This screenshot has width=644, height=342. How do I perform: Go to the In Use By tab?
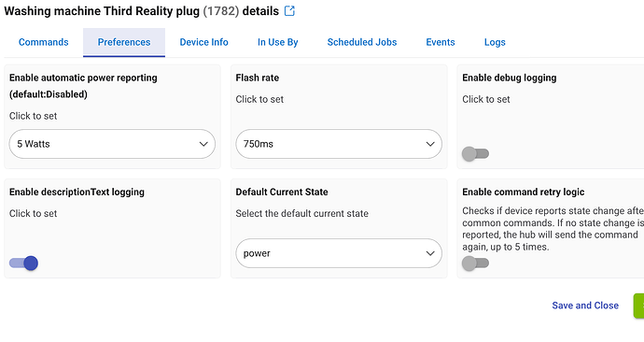277,42
